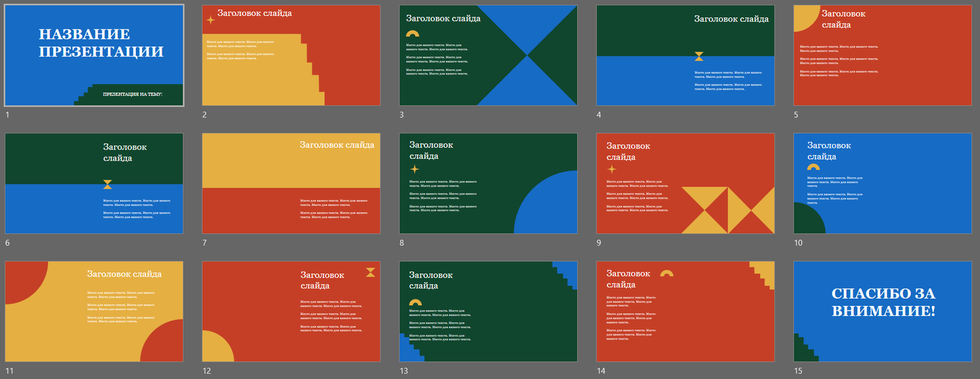Image resolution: width=980 pixels, height=379 pixels.
Task: Select slide 9 with yellow triangle pattern
Action: click(x=685, y=183)
